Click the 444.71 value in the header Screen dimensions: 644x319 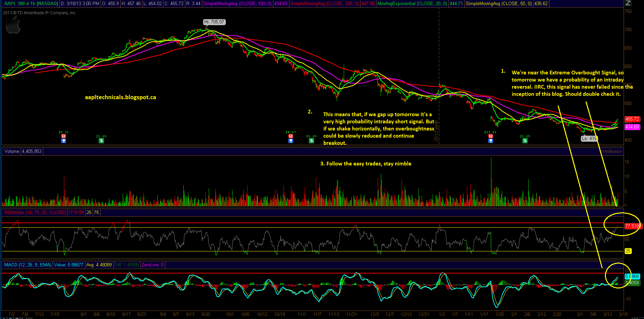pyautogui.click(x=456, y=3)
